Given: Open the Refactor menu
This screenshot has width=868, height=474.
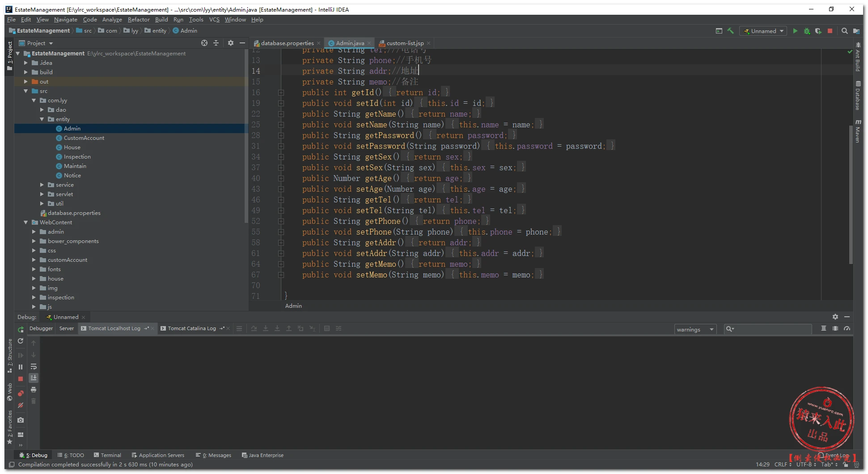Looking at the screenshot, I should click(138, 19).
